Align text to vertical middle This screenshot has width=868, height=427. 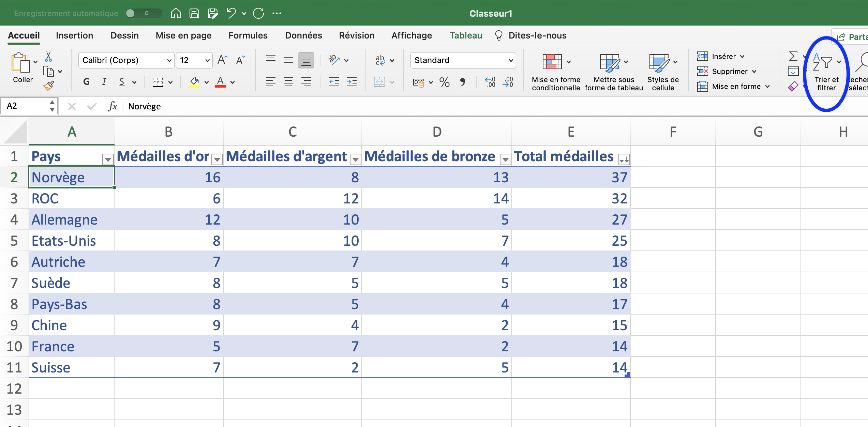click(288, 60)
